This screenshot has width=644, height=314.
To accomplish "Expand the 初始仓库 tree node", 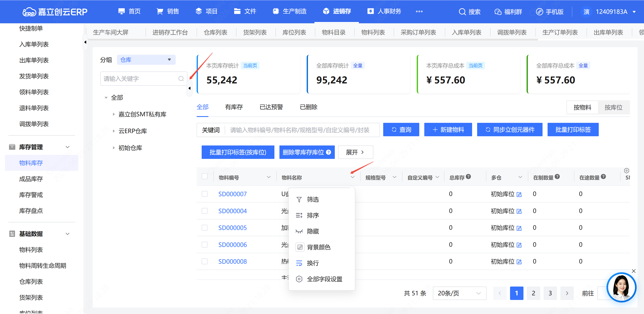I will 114,148.
